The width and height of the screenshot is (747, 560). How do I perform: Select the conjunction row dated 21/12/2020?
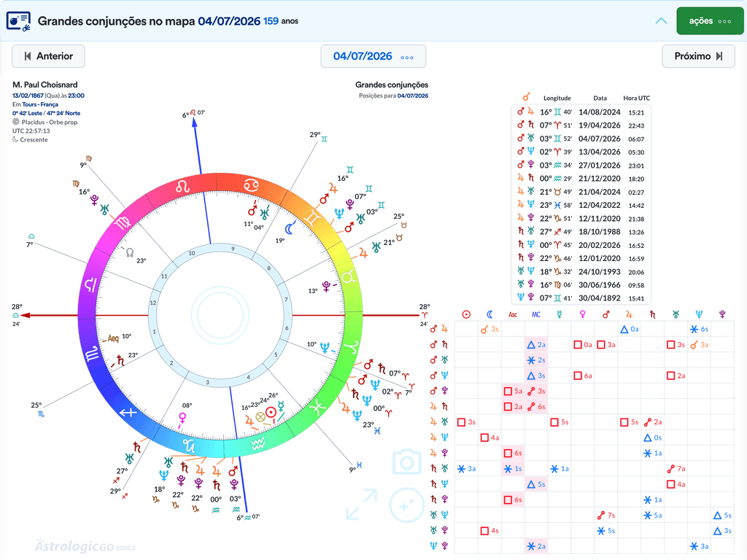coord(581,179)
